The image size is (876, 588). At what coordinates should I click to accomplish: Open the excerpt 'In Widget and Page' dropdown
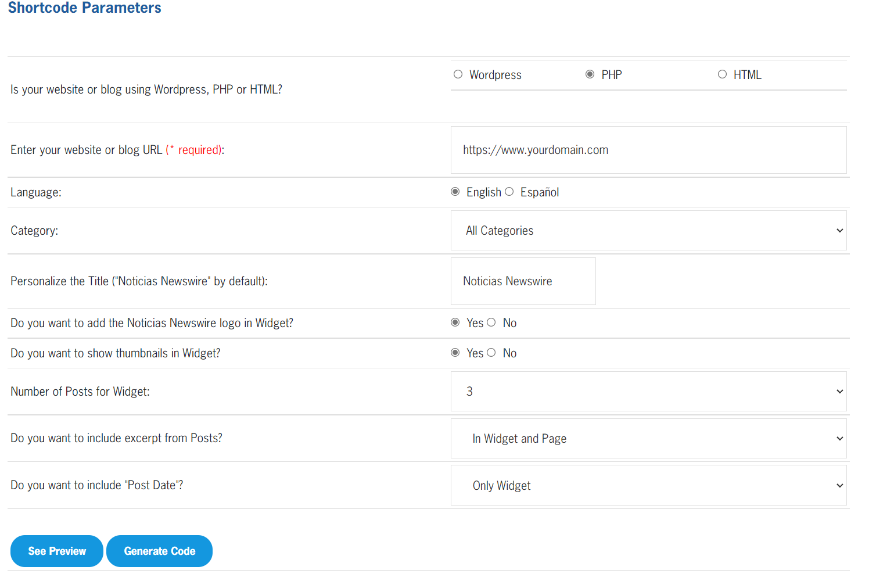coord(648,439)
